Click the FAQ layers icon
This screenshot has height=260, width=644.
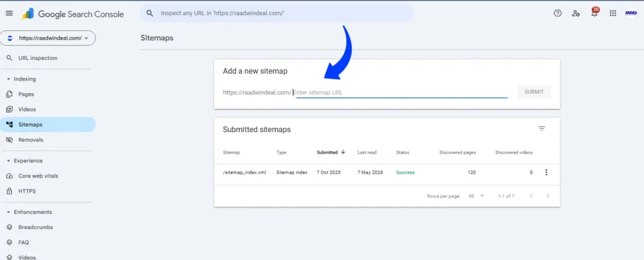tap(9, 242)
